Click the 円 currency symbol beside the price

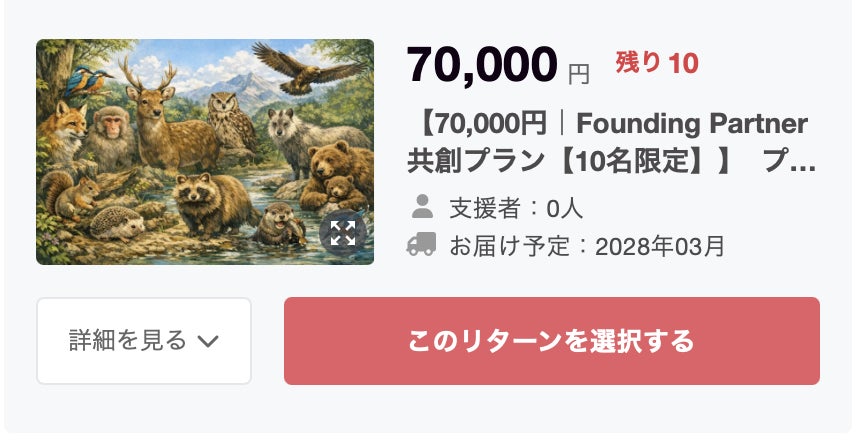tap(579, 73)
